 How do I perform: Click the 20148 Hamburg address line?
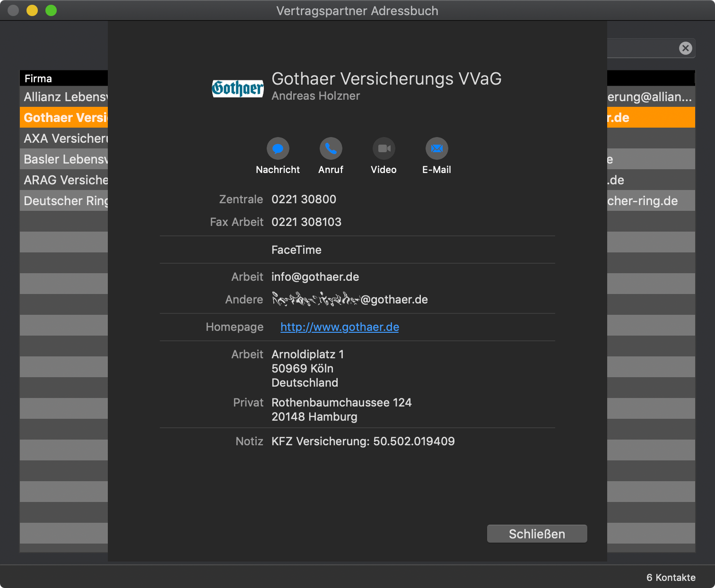(x=314, y=417)
